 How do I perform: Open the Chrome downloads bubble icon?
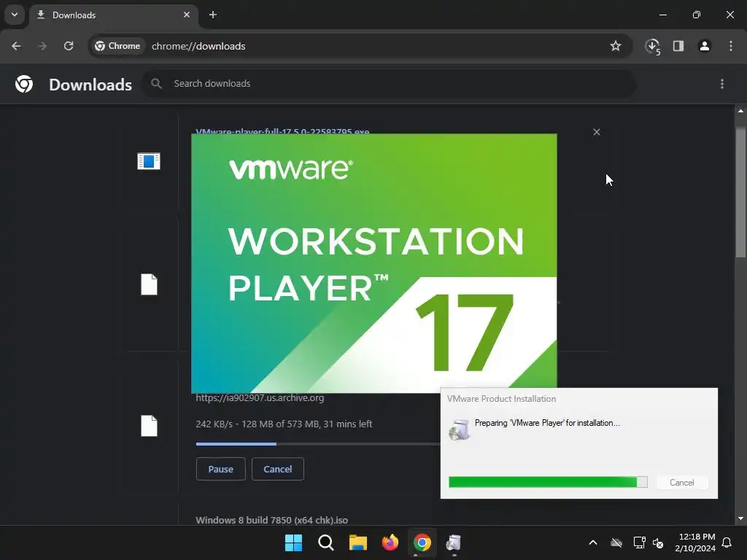pos(653,46)
